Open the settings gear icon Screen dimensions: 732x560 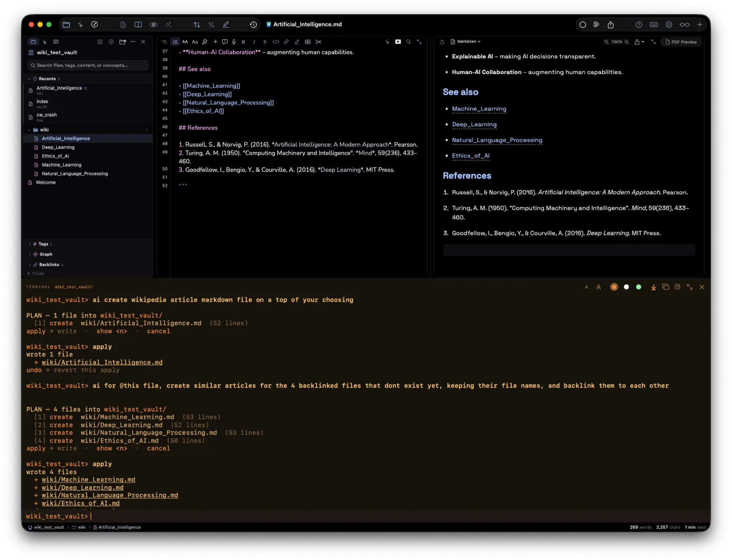pos(669,25)
